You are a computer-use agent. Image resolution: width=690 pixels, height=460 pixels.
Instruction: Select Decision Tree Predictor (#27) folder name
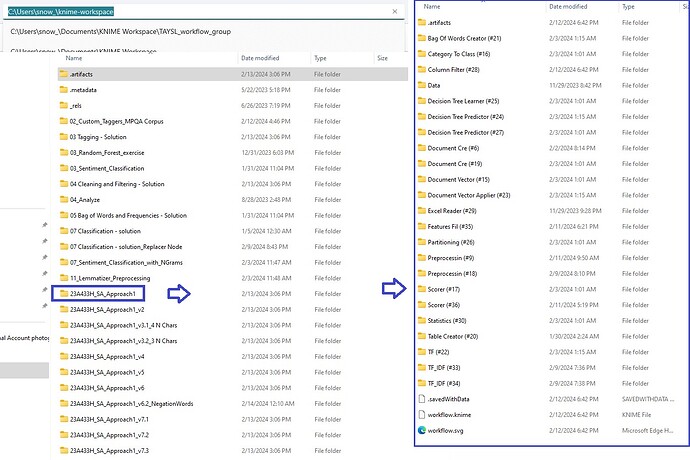(x=466, y=132)
